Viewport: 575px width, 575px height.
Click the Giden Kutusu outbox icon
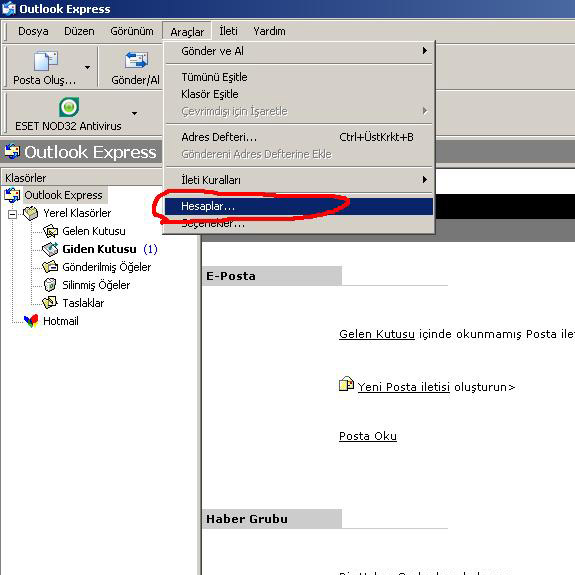tap(50, 249)
